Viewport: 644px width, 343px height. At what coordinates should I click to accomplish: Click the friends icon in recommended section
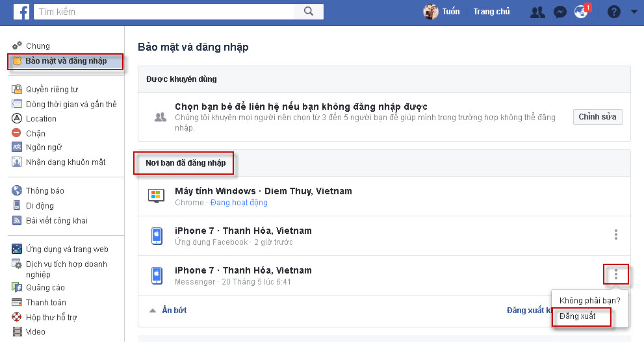[160, 118]
